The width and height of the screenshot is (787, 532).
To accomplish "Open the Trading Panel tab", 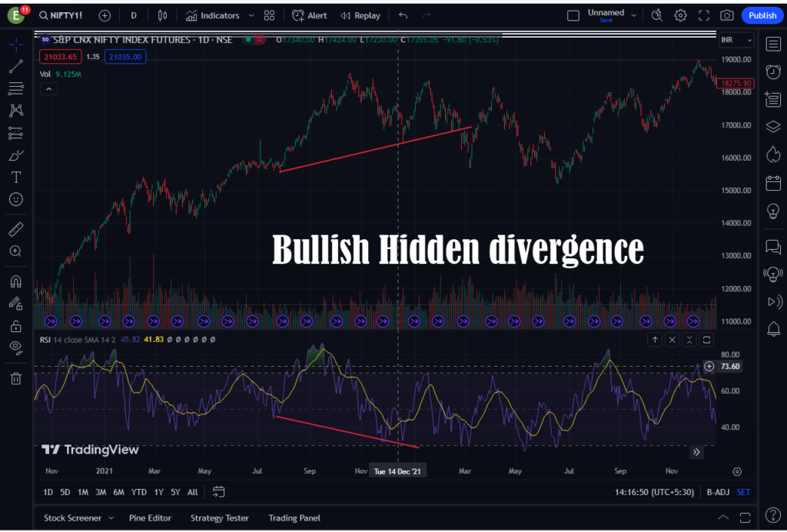I will tap(294, 518).
